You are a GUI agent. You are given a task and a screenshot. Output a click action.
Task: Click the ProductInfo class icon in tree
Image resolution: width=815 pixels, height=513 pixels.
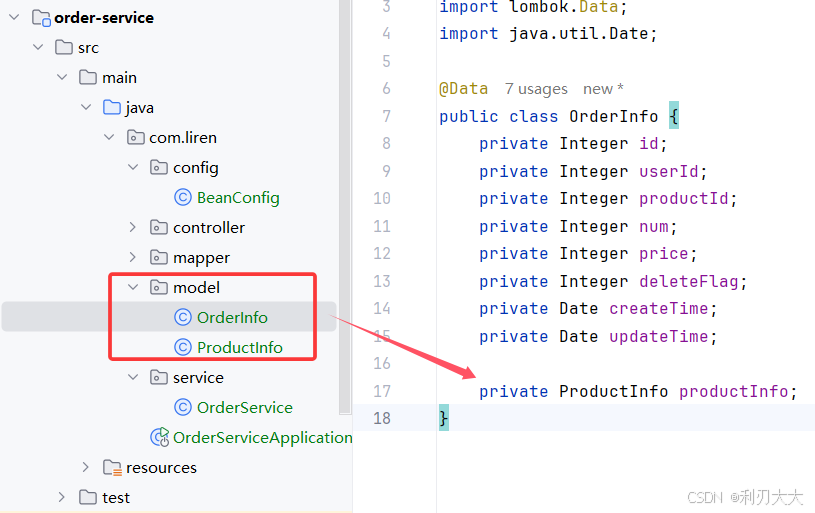point(182,347)
